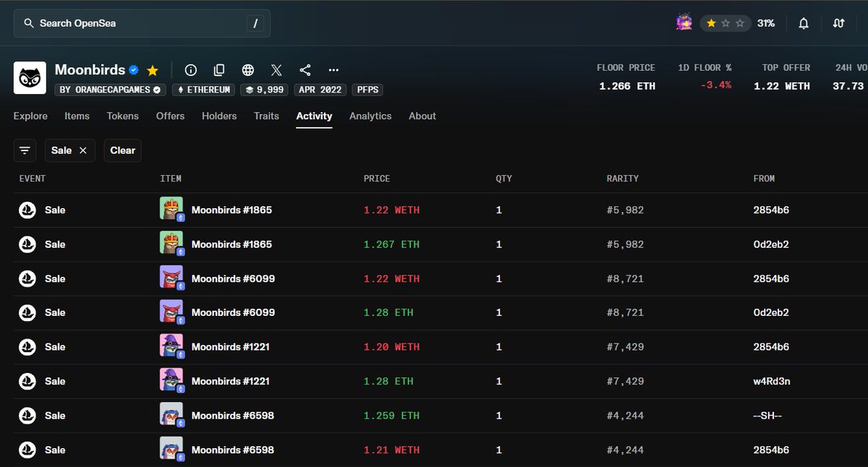Click the 1.22 WETH top offer value
The image size is (868, 467).
pyautogui.click(x=782, y=86)
